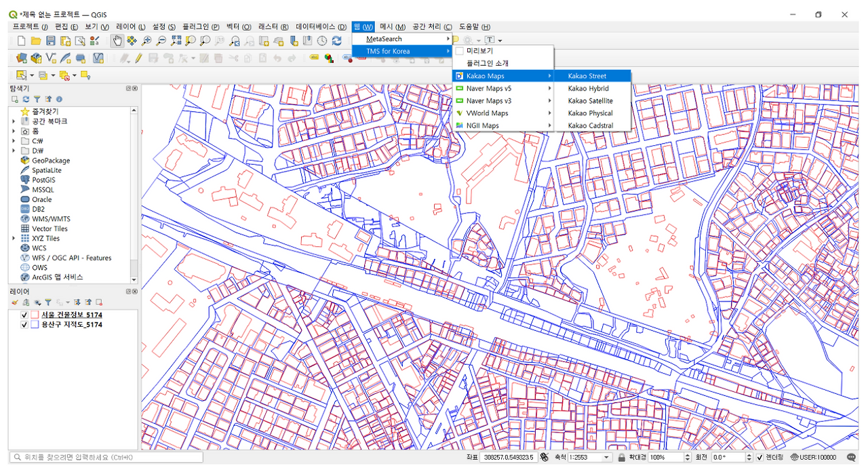Click the USER:100000 CRS button
868x474 pixels.
coord(812,458)
